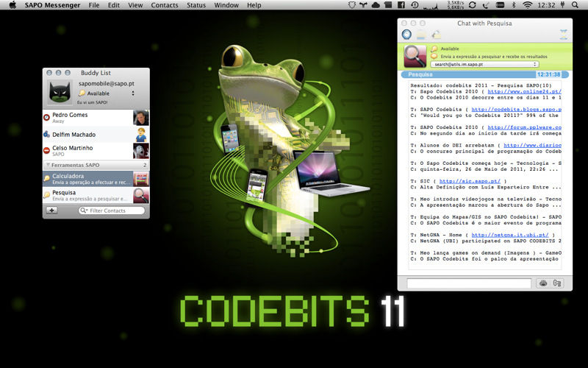The width and height of the screenshot is (588, 368).
Task: Open the sic.sapo.pt link
Action: pyautogui.click(x=470, y=181)
